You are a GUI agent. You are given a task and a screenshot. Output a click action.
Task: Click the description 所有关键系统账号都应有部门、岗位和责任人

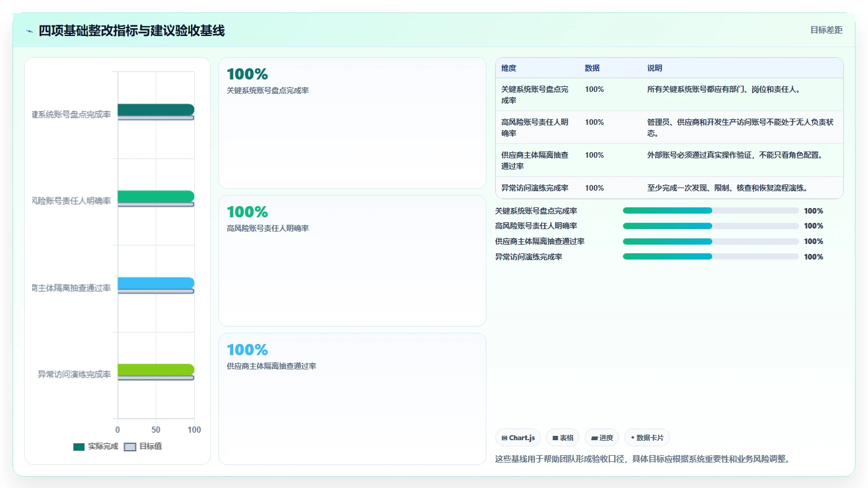[x=723, y=89]
